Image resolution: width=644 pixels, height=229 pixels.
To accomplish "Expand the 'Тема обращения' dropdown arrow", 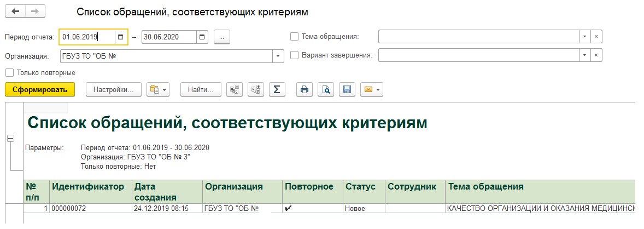I will pos(584,37).
